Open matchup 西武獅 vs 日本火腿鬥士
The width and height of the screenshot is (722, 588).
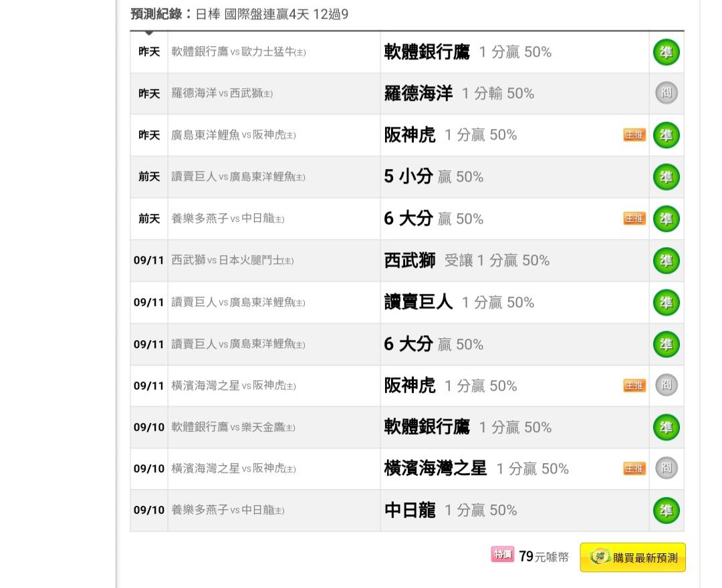[233, 261]
